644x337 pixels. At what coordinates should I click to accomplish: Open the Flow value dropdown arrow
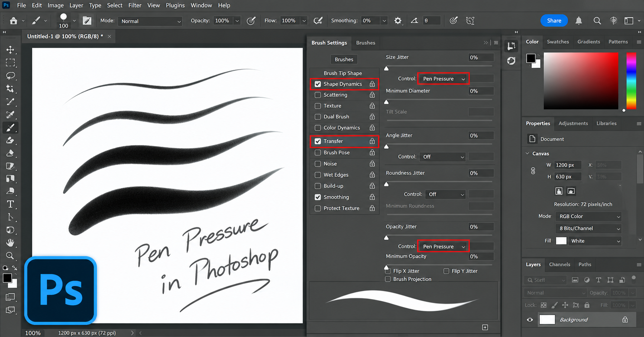tap(304, 21)
